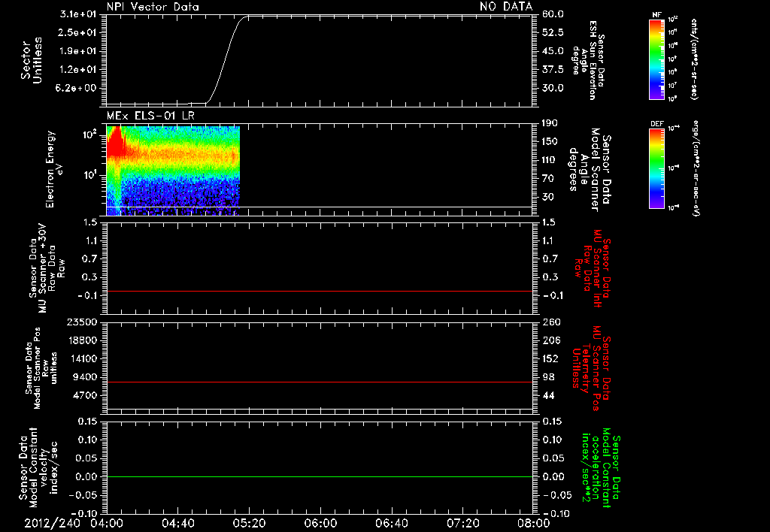
Task: Click the red 'MU Scanner Pos Telemetry' axis title
Action: 591,368
